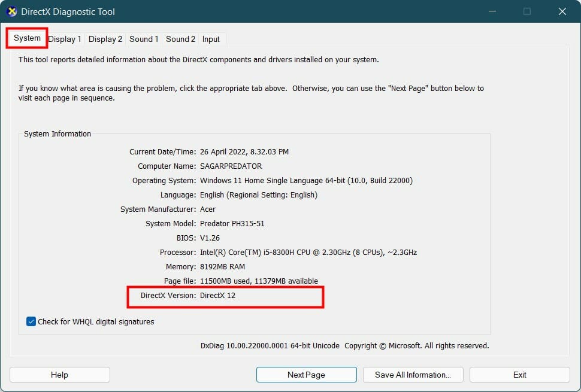Click the System Information group label
Viewport: 581px width, 392px height.
click(58, 134)
